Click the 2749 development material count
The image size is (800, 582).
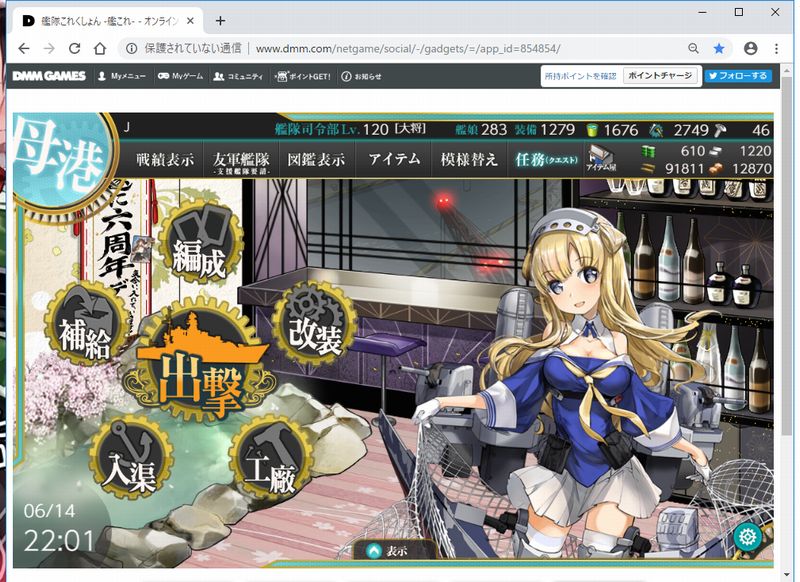click(691, 130)
